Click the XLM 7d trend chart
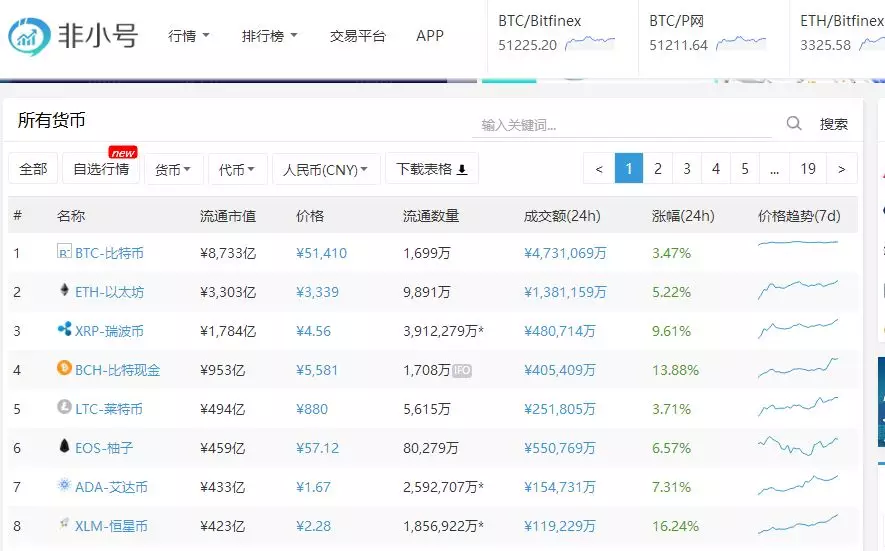This screenshot has width=885, height=551. coord(798,524)
